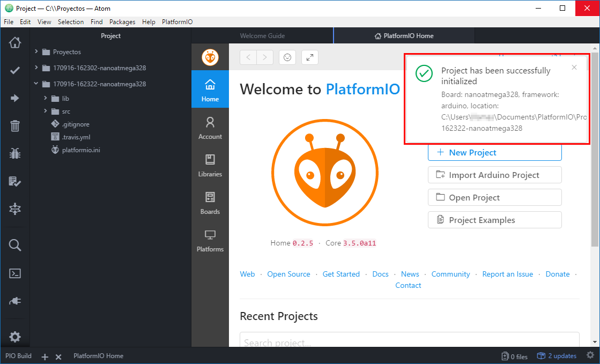Click the magnifier search icon in toolbar

coord(15,245)
